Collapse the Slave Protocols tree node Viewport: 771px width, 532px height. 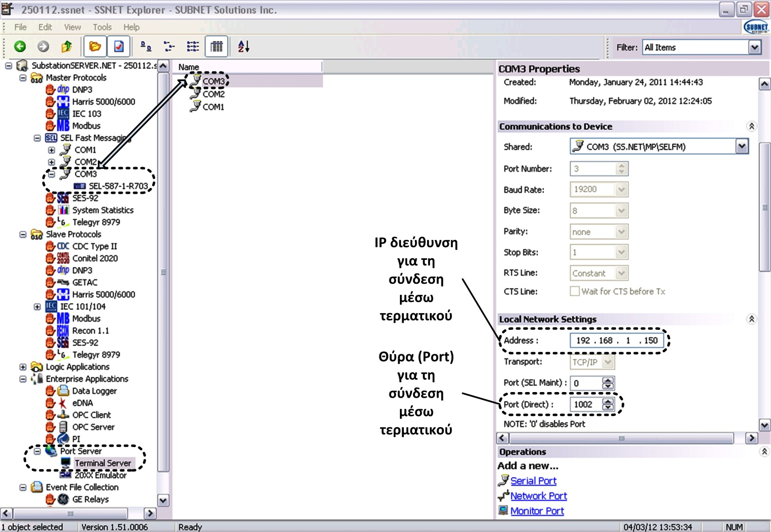tap(23, 234)
